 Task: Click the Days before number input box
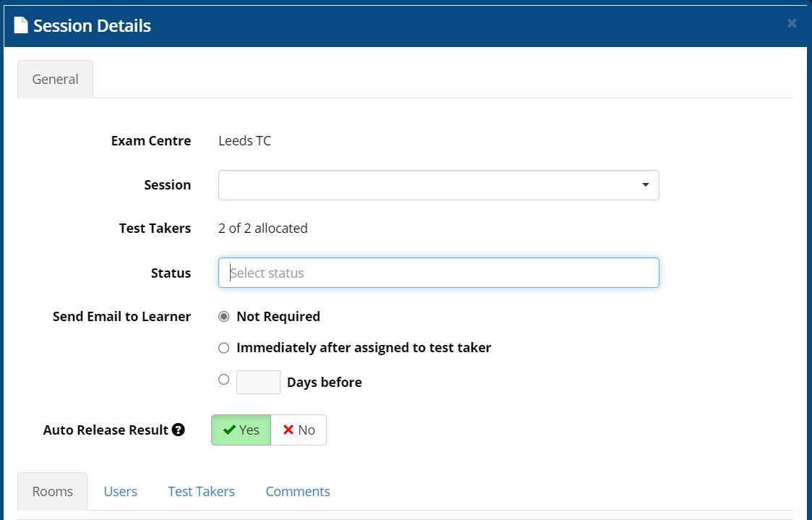point(258,381)
